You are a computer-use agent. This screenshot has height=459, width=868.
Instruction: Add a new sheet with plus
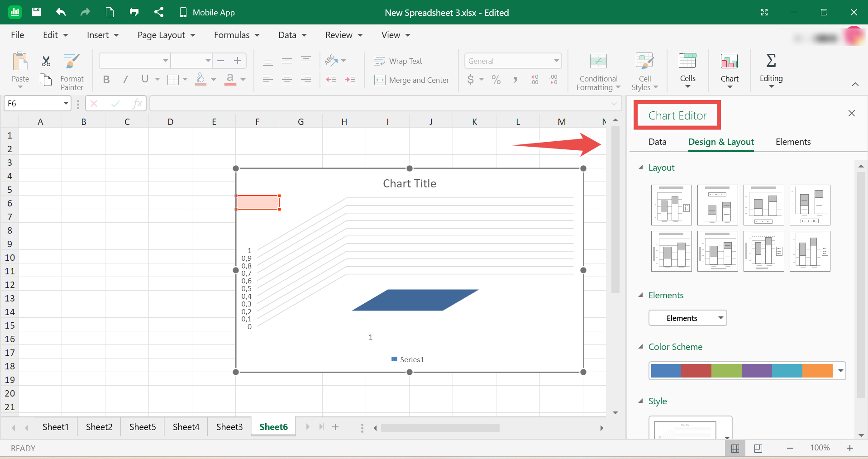(335, 427)
